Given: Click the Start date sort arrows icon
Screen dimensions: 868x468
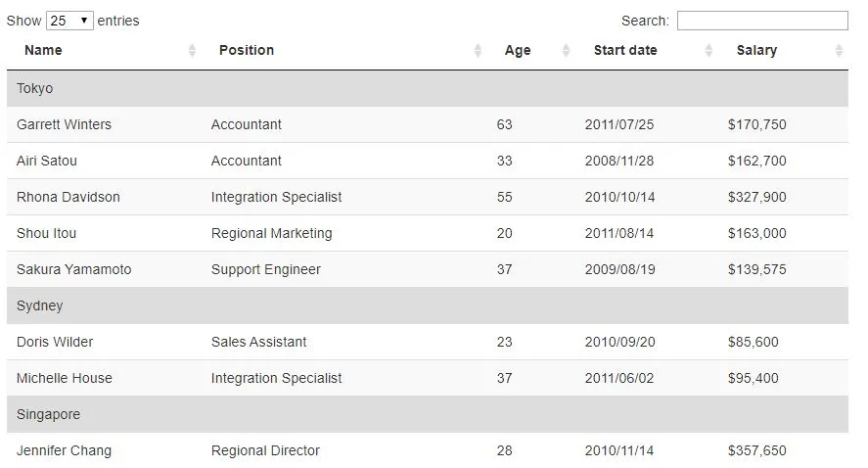Looking at the screenshot, I should point(708,51).
